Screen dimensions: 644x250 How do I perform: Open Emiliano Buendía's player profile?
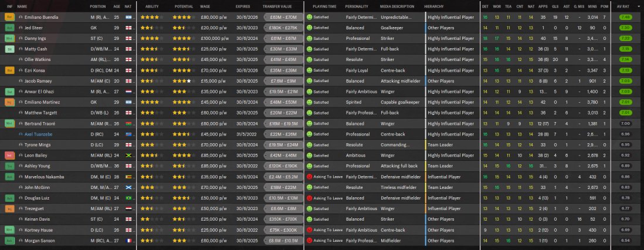[x=41, y=17]
